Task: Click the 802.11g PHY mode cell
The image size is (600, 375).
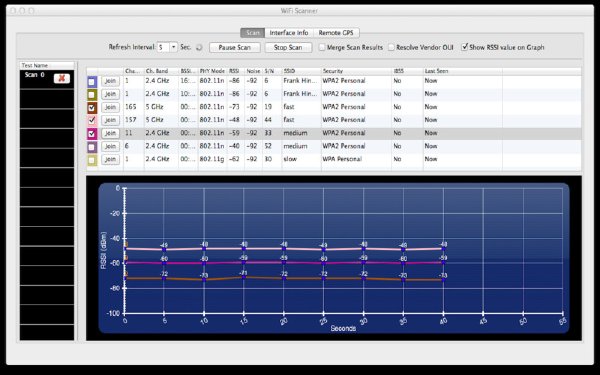Action: 212,159
